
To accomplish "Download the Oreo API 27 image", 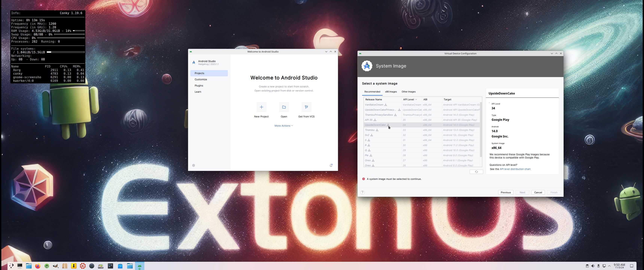I will [373, 160].
